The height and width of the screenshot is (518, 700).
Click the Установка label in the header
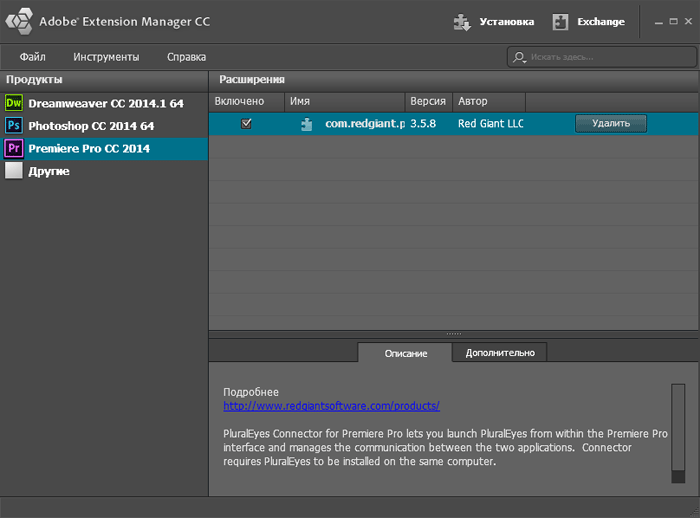pos(507,21)
